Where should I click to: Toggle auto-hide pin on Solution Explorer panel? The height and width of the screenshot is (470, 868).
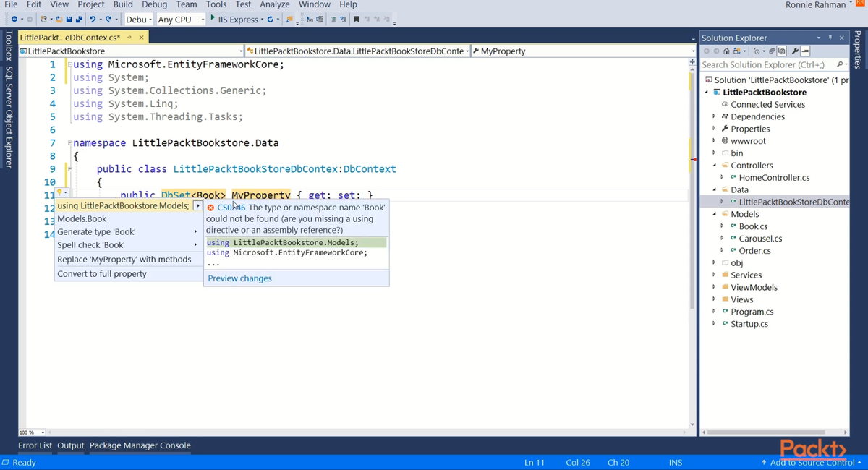coord(830,38)
